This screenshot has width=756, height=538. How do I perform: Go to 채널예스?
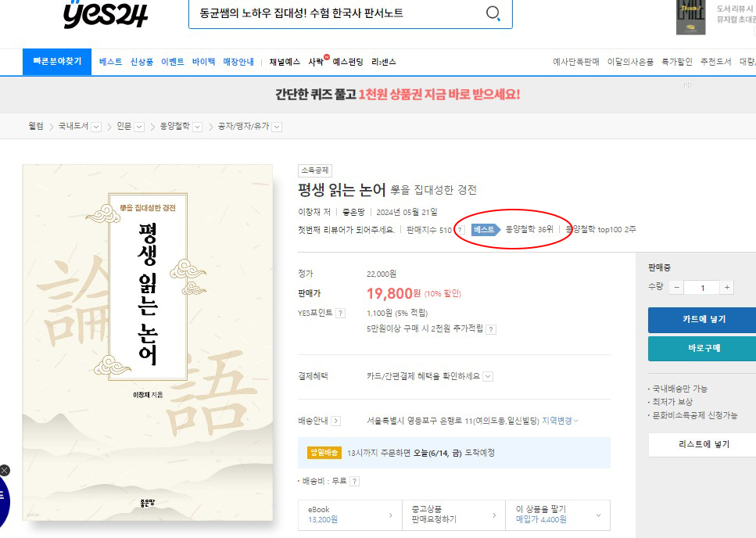coord(285,62)
